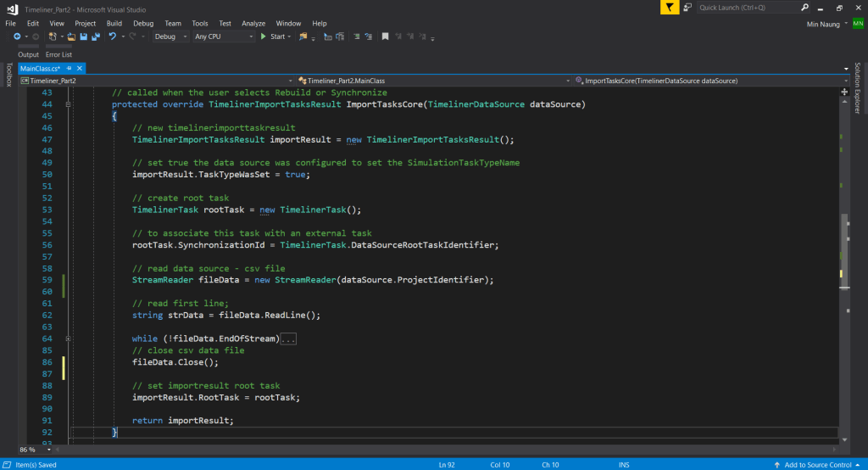The height and width of the screenshot is (470, 868).
Task: Open the Analyze menu
Action: (253, 23)
